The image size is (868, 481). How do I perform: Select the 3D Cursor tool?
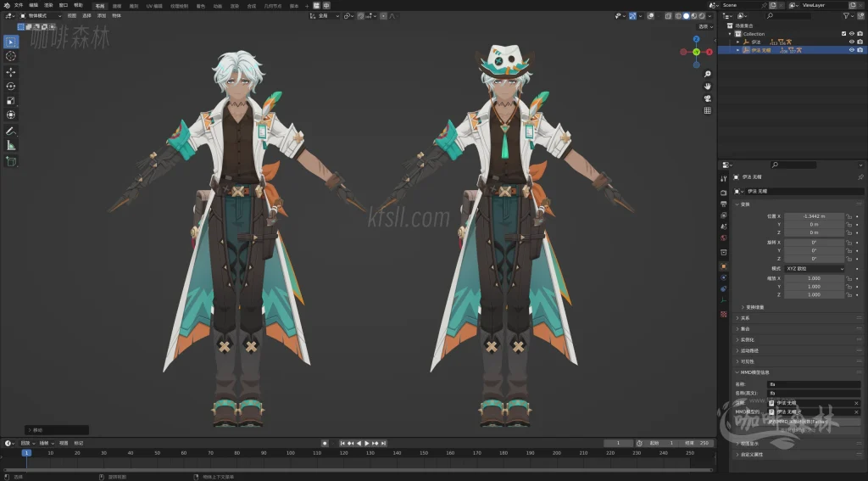click(x=10, y=56)
